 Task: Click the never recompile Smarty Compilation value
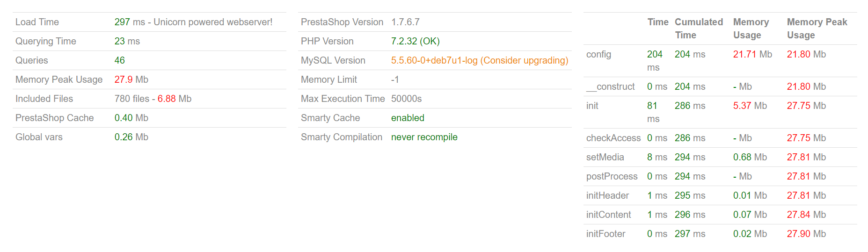pyautogui.click(x=424, y=137)
